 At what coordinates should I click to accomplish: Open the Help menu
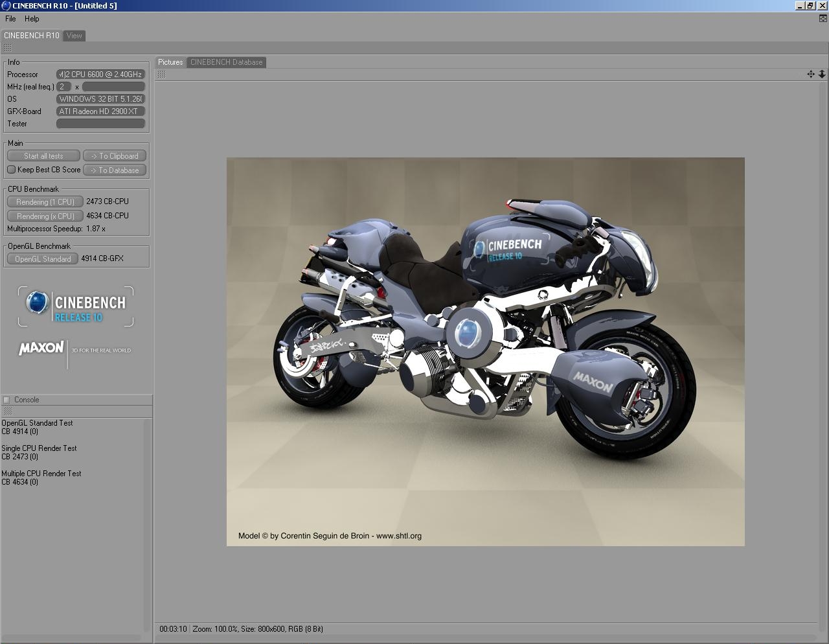click(32, 19)
